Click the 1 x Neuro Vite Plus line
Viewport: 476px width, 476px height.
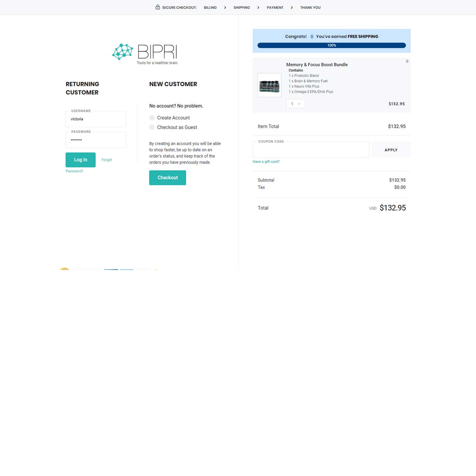point(304,86)
